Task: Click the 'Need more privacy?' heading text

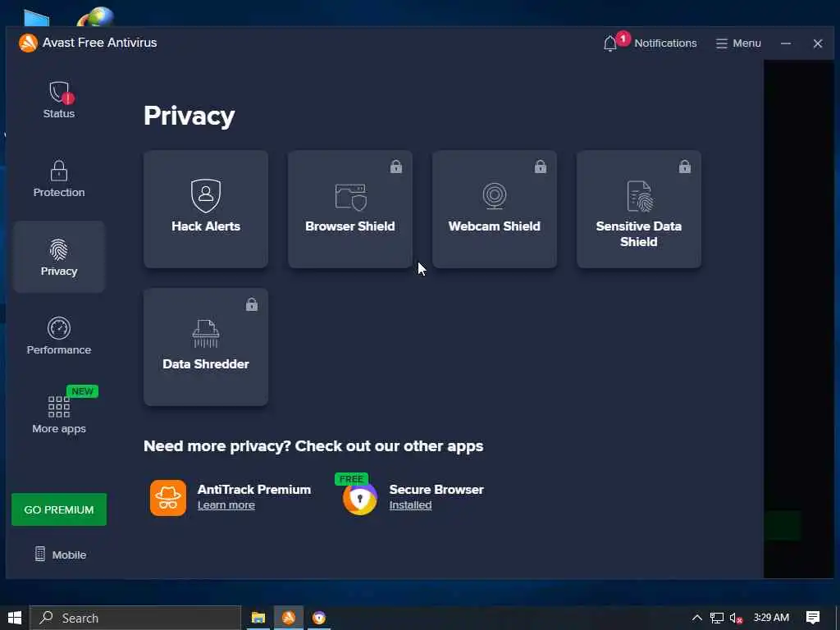Action: pos(313,446)
